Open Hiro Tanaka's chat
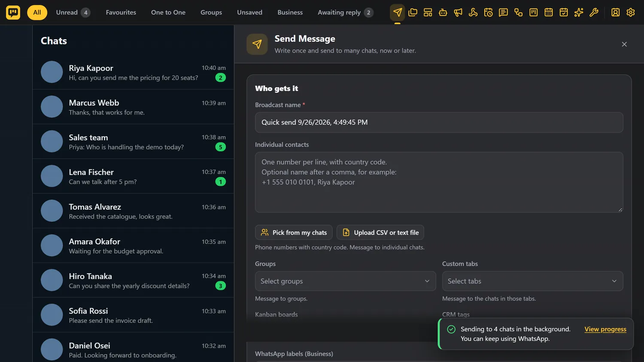This screenshot has width=644, height=362. pos(133,281)
